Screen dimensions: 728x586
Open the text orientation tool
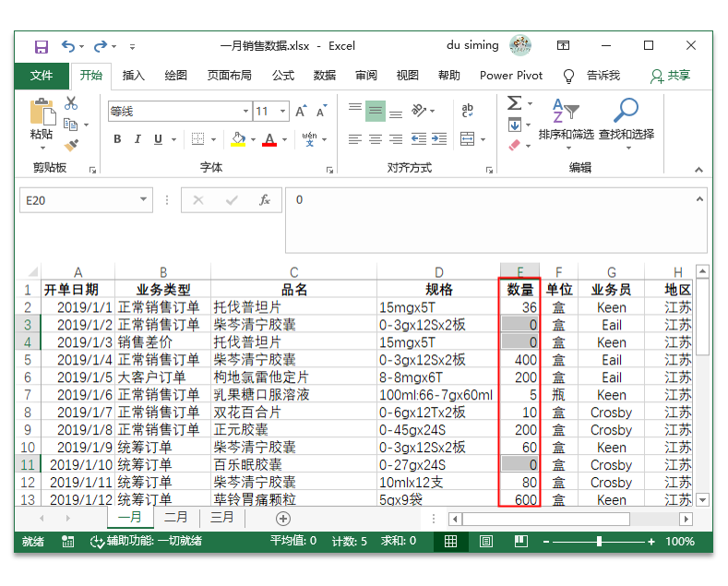(419, 111)
